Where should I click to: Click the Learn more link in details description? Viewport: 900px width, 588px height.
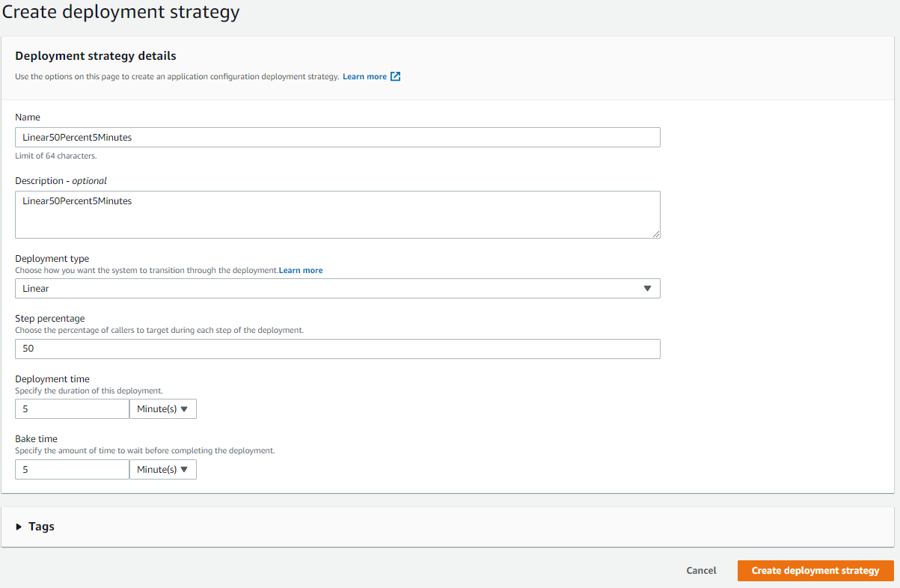coord(364,76)
